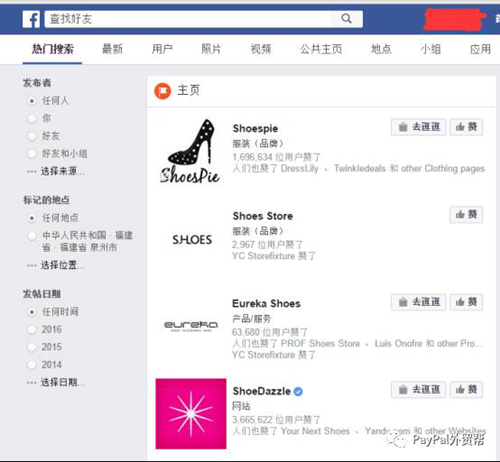This screenshot has width=500, height=462.
Task: Focus the 查找好友 search field
Action: (x=204, y=19)
